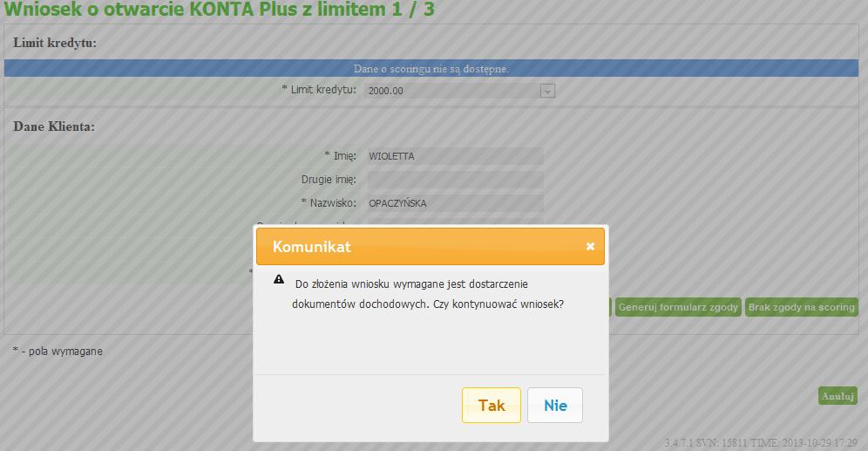Click the 'Dane Klienta:' section header
The width and height of the screenshot is (868, 451).
tap(54, 126)
